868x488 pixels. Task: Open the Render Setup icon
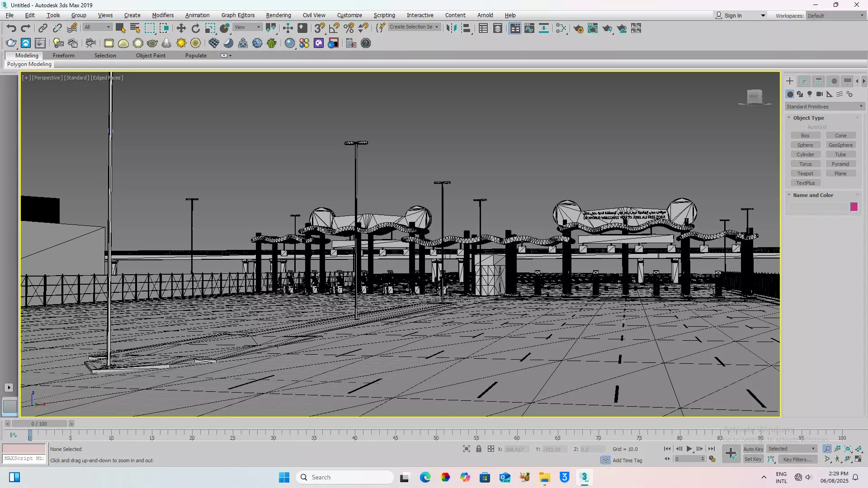[x=578, y=28]
